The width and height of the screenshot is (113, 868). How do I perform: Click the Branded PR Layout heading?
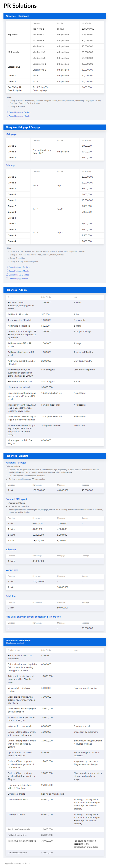coord(16,499)
